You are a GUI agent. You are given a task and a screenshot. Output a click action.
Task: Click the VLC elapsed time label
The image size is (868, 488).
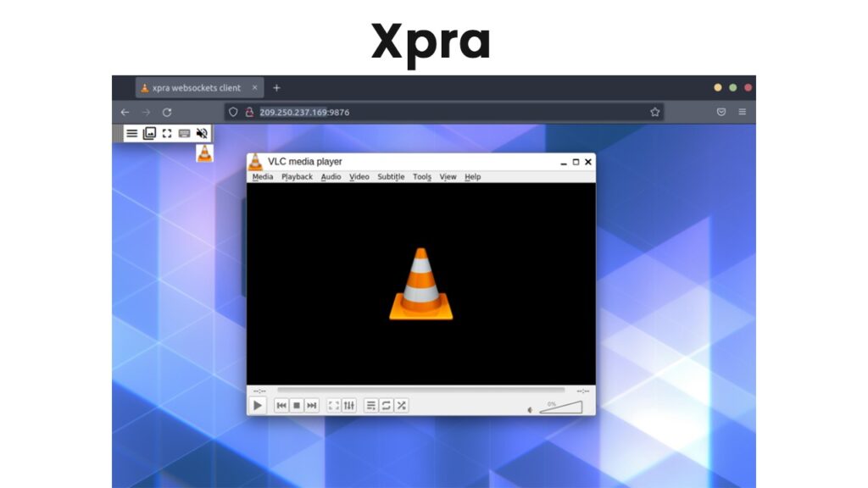259,391
